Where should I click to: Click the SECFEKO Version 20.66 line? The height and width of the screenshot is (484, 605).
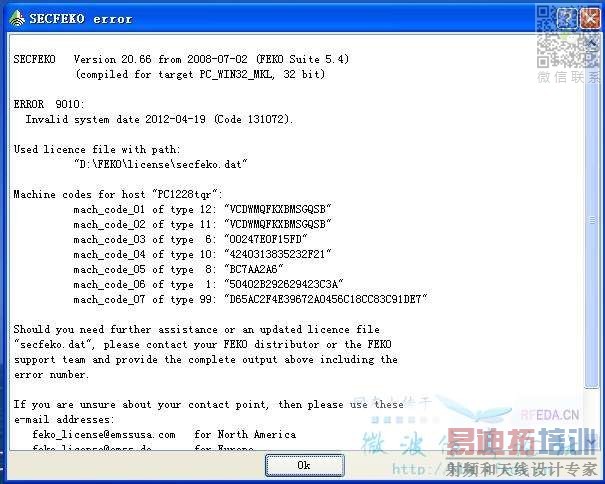click(x=181, y=59)
